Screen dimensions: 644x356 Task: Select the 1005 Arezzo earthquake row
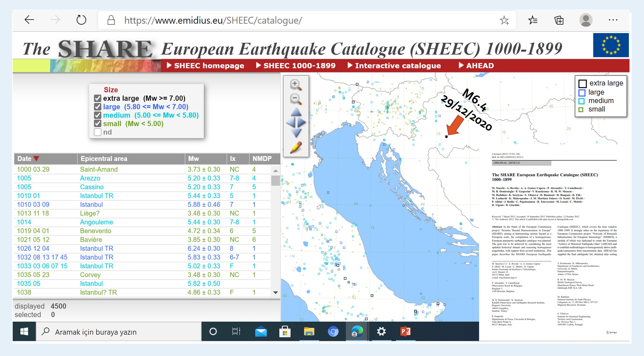coord(142,178)
